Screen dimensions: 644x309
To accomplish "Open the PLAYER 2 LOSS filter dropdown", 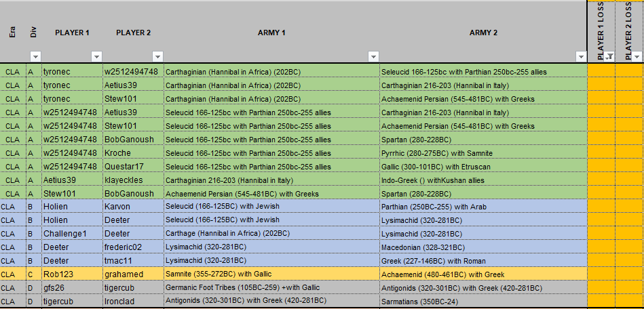I will pyautogui.click(x=637, y=56).
